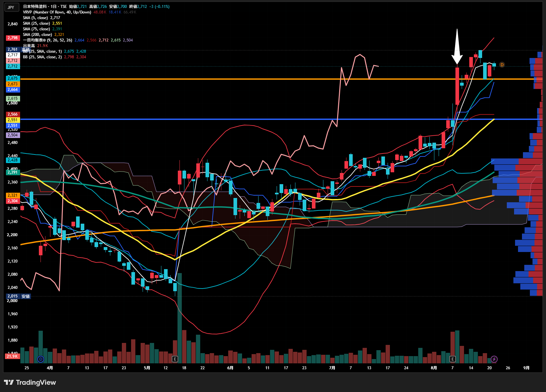The width and height of the screenshot is (546, 392).
Task: Click the 1,960 price scale value
Action: click(x=13, y=314)
